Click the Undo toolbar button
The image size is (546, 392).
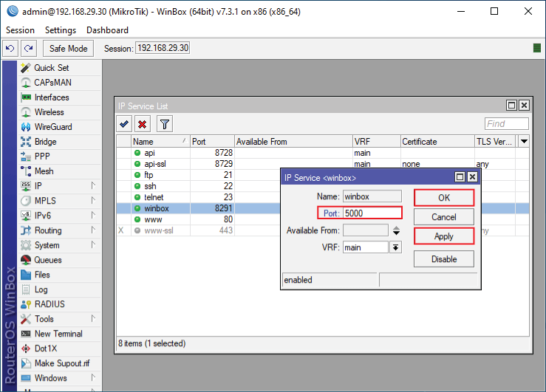[10, 48]
